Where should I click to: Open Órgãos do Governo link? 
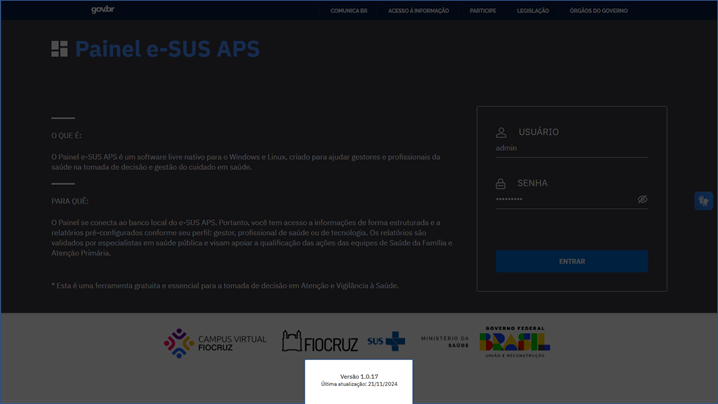tap(598, 11)
